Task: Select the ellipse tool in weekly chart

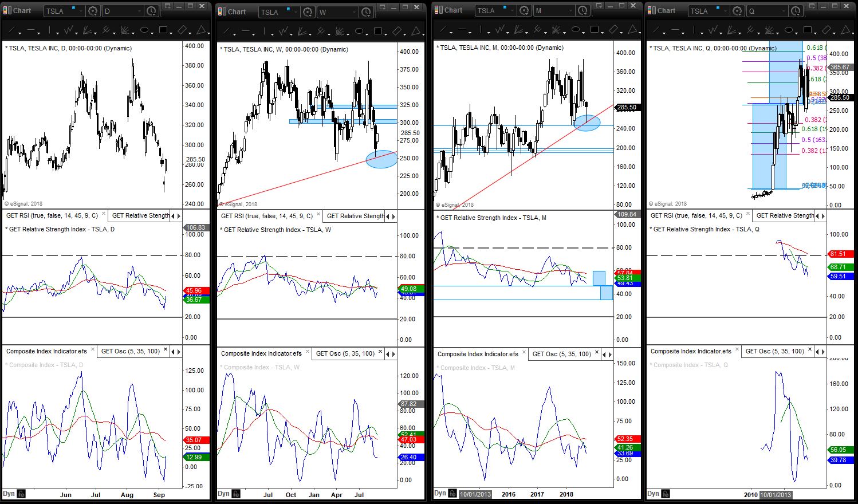Action: click(x=359, y=30)
